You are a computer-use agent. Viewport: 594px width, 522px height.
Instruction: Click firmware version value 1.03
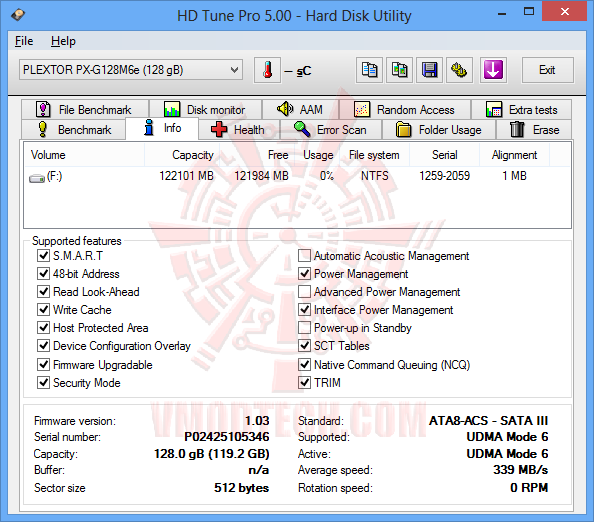pos(257,420)
